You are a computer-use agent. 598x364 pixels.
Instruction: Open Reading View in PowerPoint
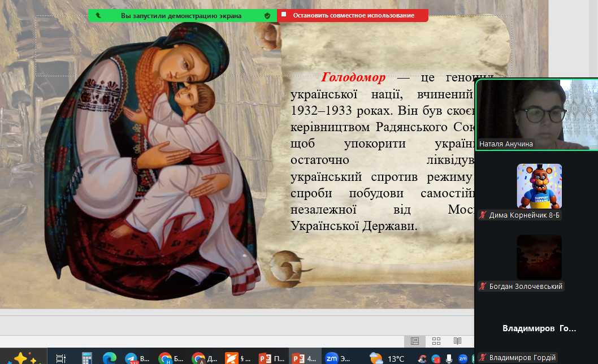coord(457,341)
